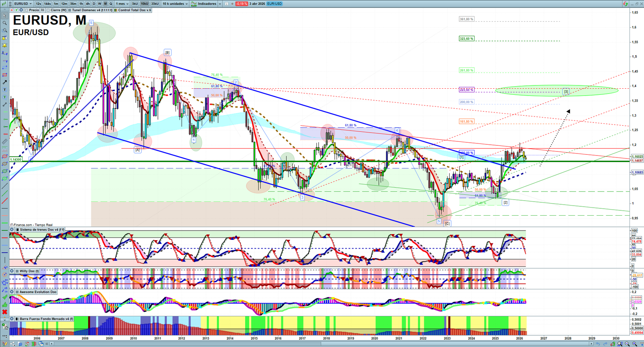The width and height of the screenshot is (644, 347).
Task: Toggle the 10kU history depth button
Action: (144, 4)
